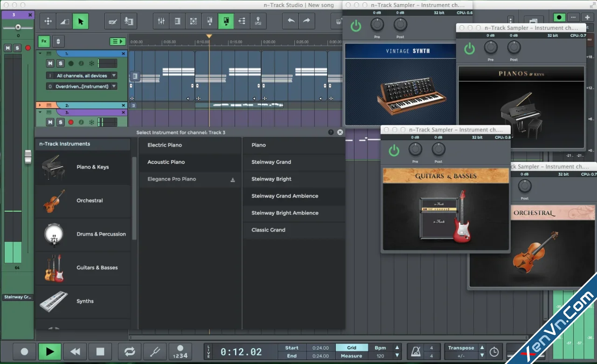Screen dimensions: 597x364
Task: Open the info icon on Track 1
Action: pyautogui.click(x=81, y=63)
